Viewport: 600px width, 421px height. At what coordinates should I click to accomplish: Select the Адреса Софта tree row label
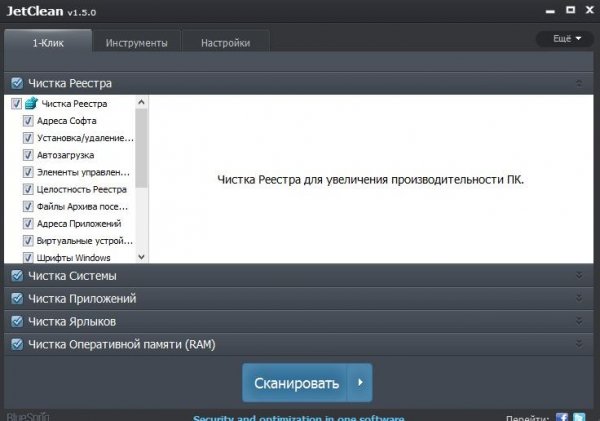67,121
